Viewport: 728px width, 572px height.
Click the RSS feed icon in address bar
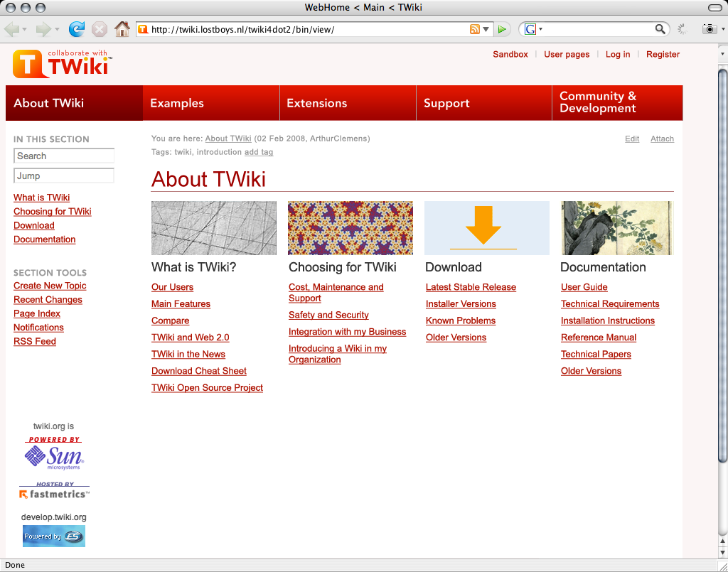point(474,29)
